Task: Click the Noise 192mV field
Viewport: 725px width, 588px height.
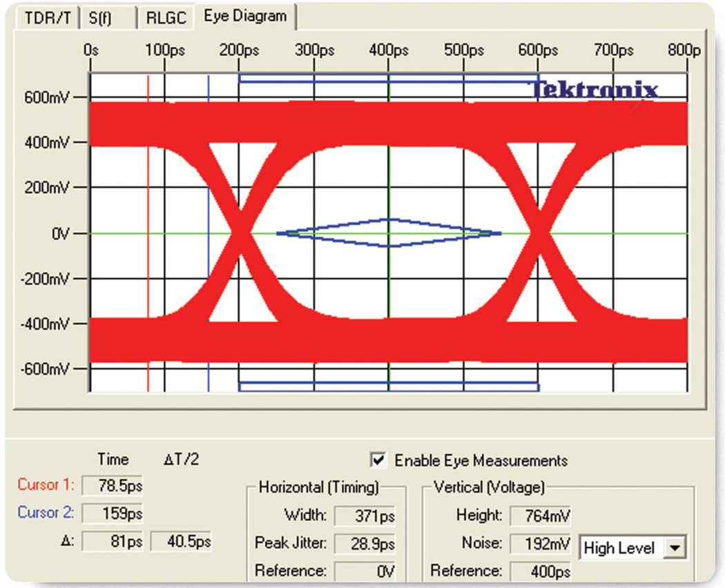Action: [541, 543]
